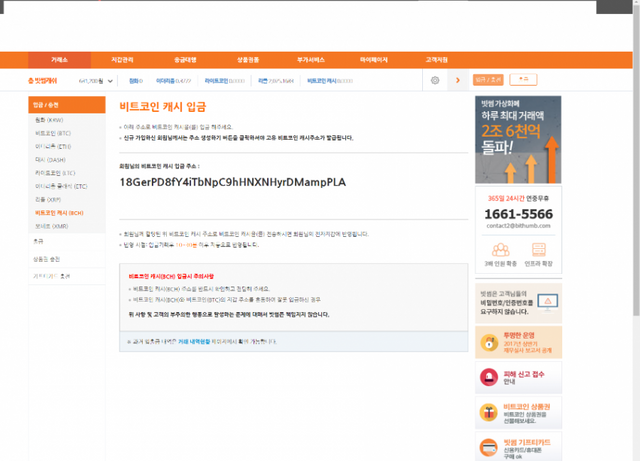
Task: Open the 고객지원 menu tab
Action: pyautogui.click(x=436, y=60)
